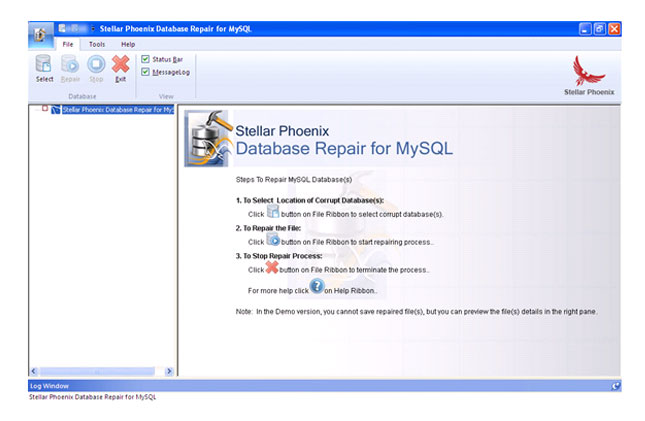Viewport: 645px width, 421px height.
Task: Open the File ribbon tab
Action: point(68,44)
